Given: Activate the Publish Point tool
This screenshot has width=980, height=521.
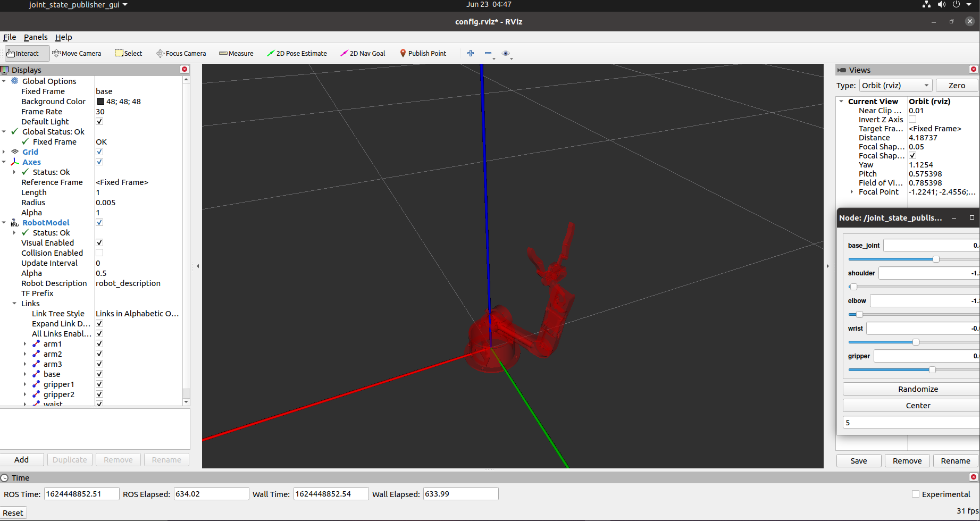Looking at the screenshot, I should [423, 53].
